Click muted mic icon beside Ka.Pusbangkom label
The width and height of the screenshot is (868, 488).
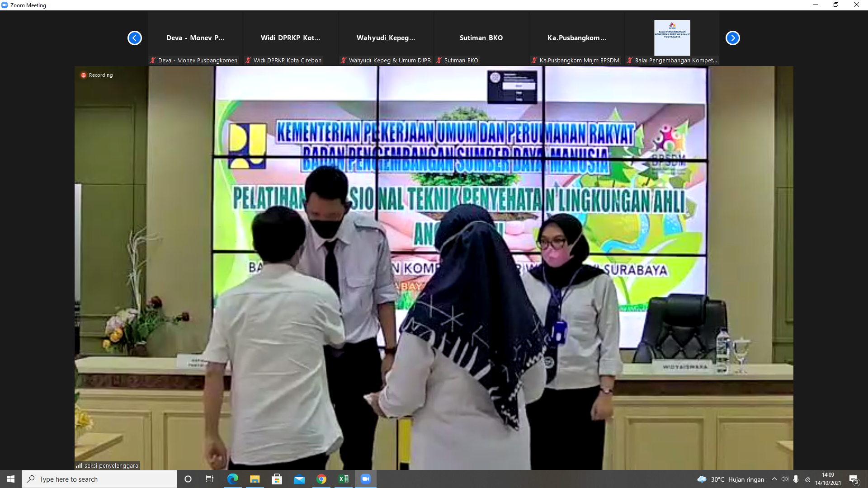(x=534, y=60)
